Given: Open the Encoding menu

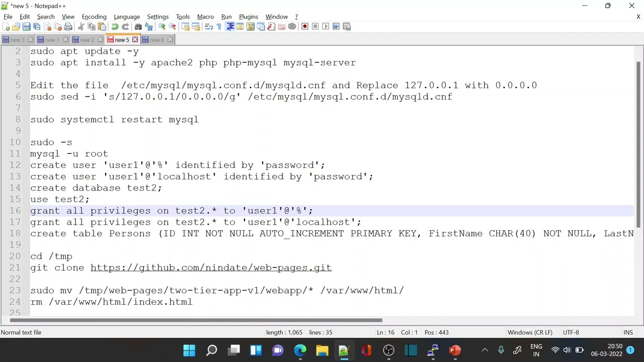Looking at the screenshot, I should (94, 17).
